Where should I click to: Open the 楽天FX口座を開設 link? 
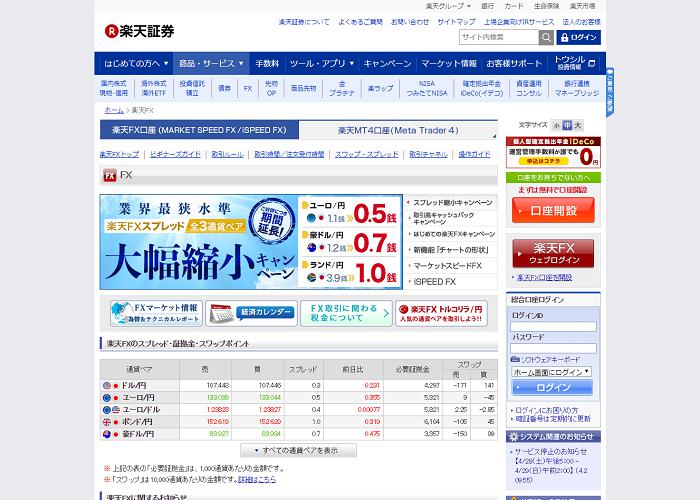[544, 277]
